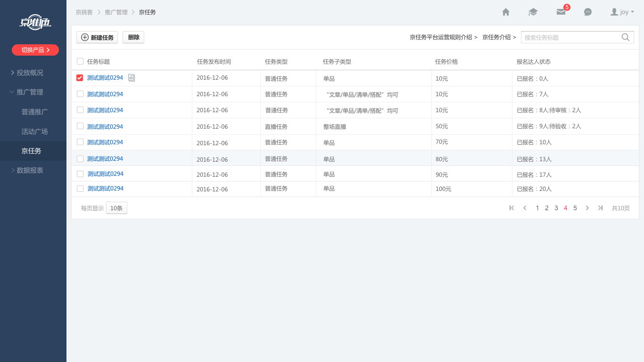Uncheck the first checked task row

pyautogui.click(x=80, y=78)
